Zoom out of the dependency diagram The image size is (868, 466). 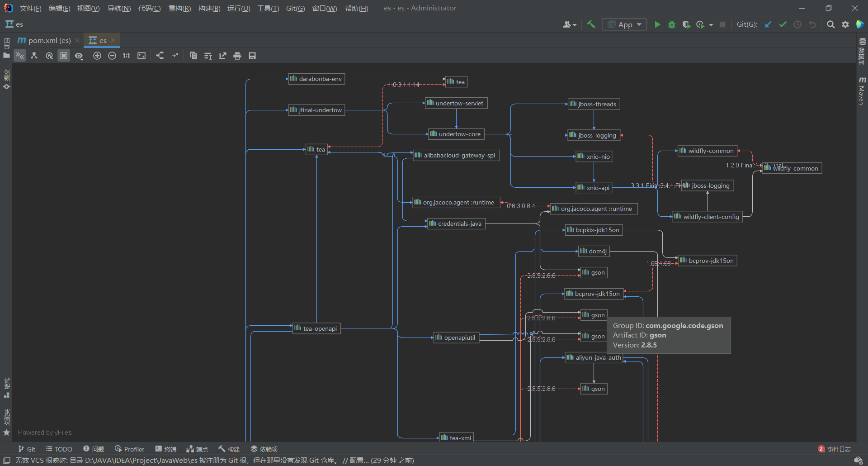[112, 56]
